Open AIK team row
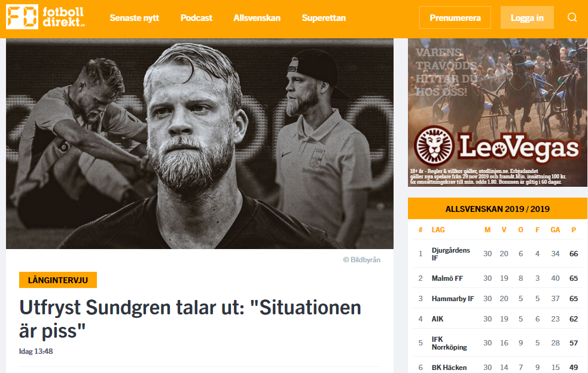Viewport: 588px width, 373px height. coord(497,319)
